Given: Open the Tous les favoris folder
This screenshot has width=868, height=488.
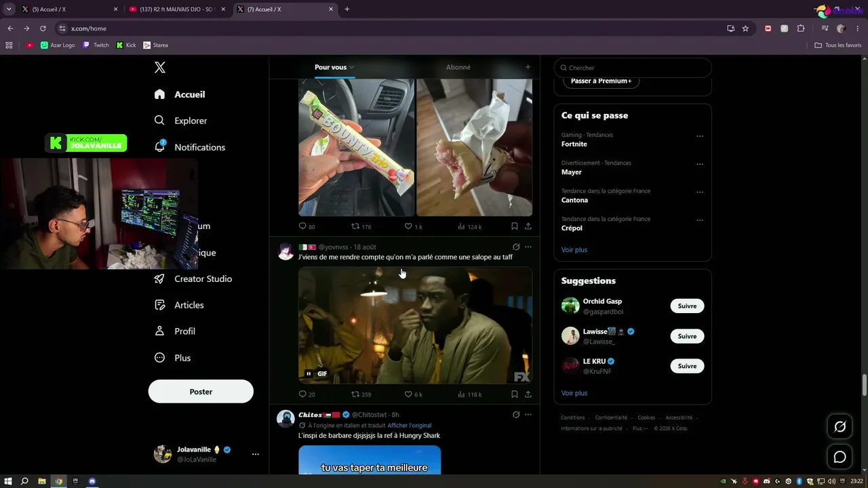Looking at the screenshot, I should click(x=838, y=45).
